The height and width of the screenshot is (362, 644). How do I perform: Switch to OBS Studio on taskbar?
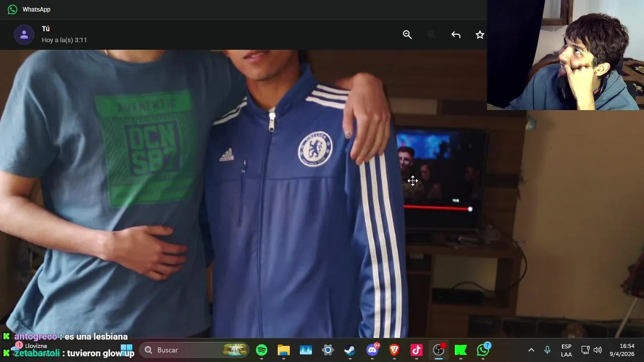coord(439,350)
